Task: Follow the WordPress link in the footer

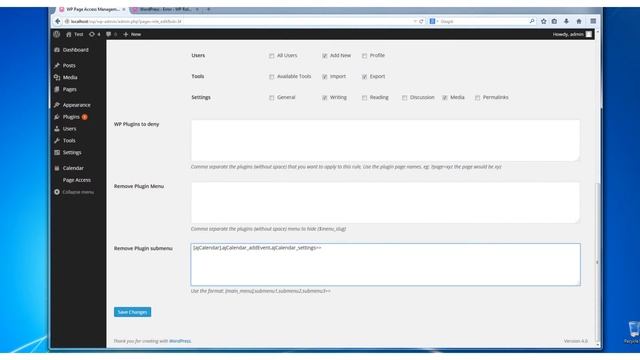Action: pos(180,341)
